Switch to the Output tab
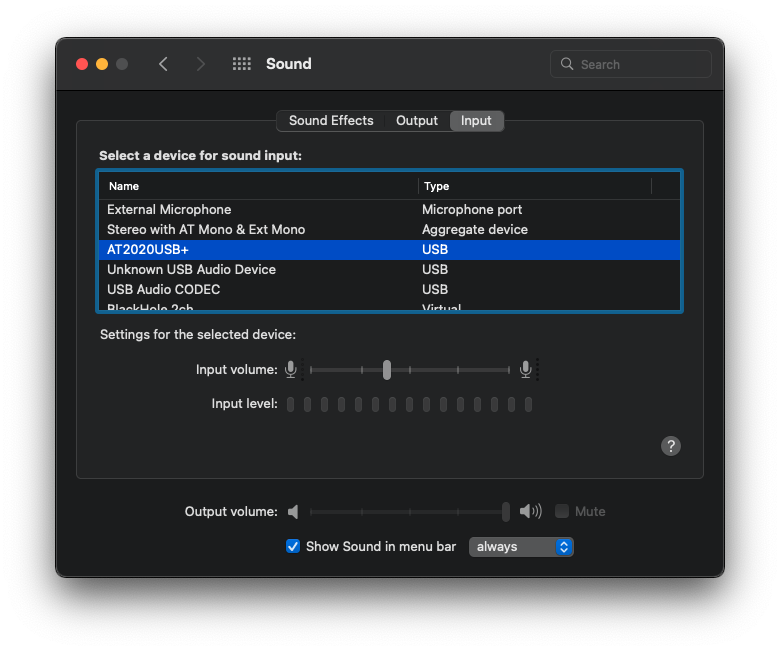 point(417,121)
